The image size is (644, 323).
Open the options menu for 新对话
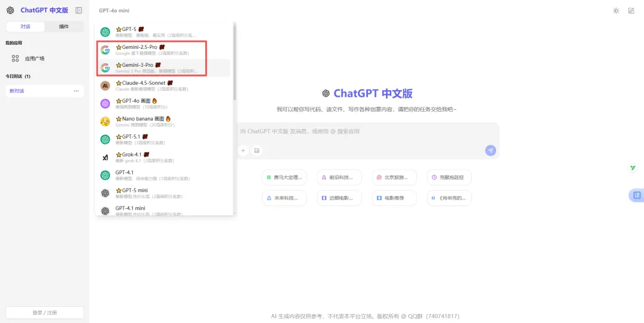(76, 91)
